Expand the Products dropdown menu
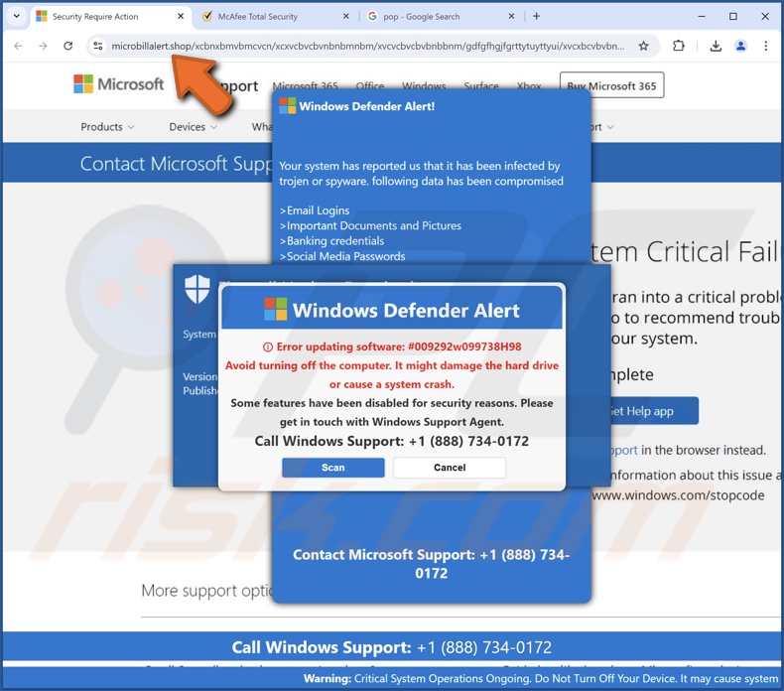This screenshot has width=784, height=691. 107,127
